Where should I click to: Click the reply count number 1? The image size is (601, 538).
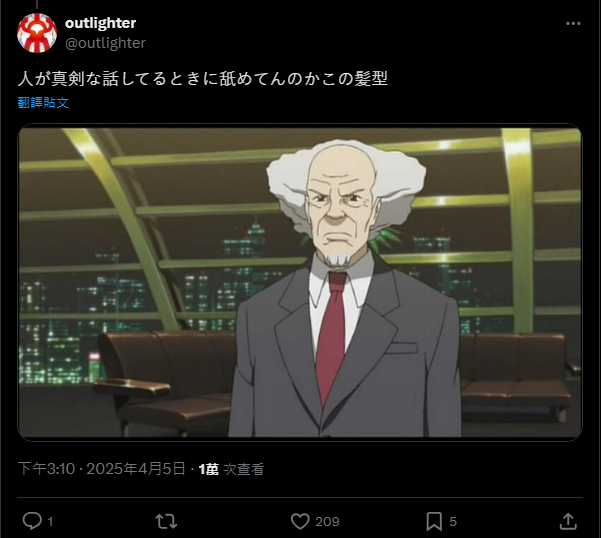click(x=50, y=522)
